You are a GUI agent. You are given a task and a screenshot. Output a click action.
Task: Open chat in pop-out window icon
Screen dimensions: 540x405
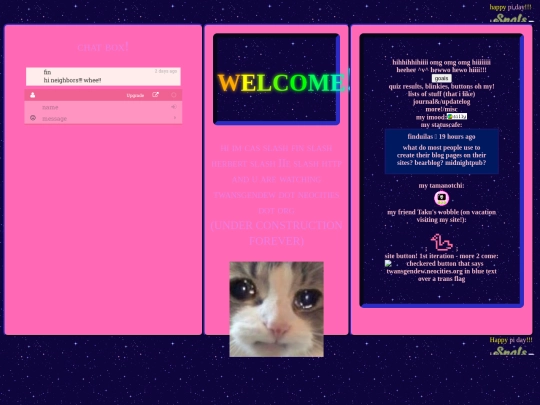pos(155,95)
